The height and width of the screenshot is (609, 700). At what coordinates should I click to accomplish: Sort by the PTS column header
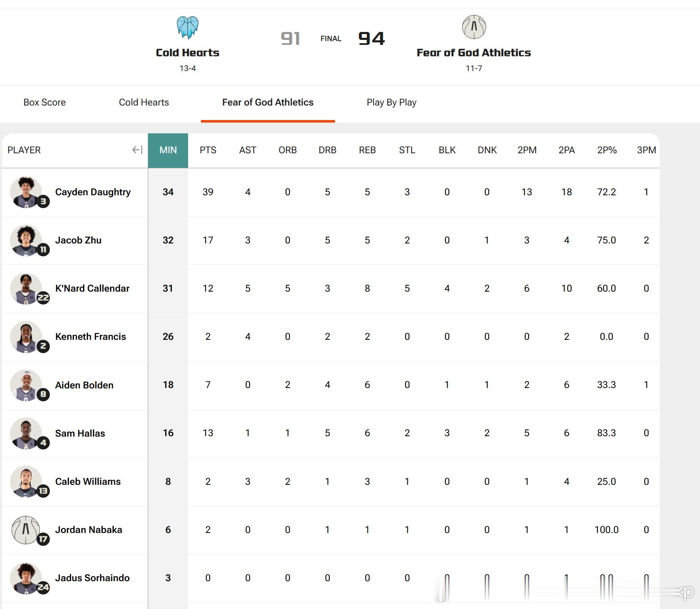click(x=208, y=150)
